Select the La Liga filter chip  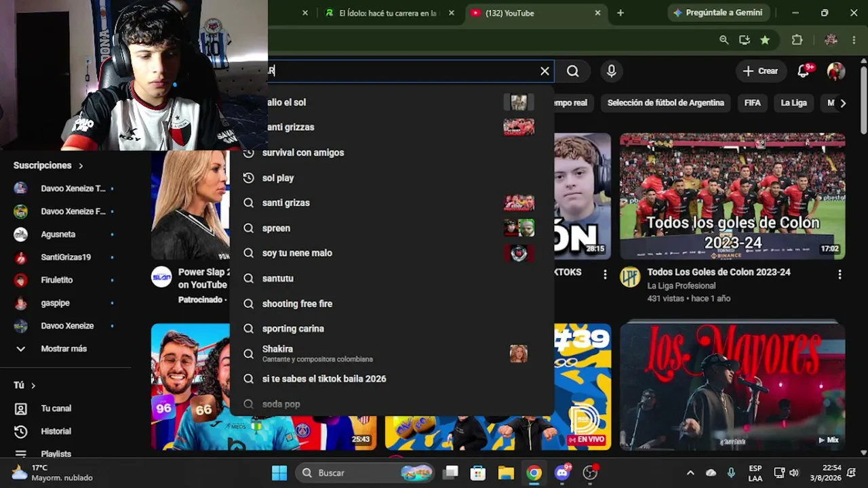point(794,103)
